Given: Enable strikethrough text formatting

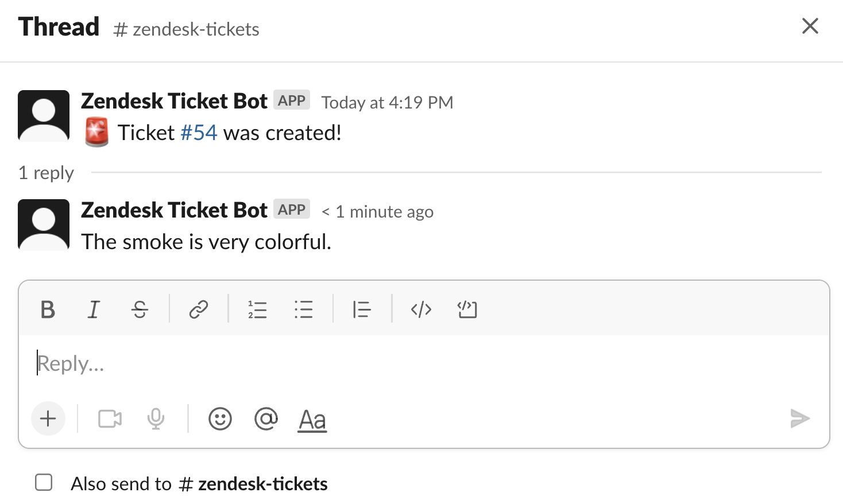Looking at the screenshot, I should pyautogui.click(x=140, y=309).
